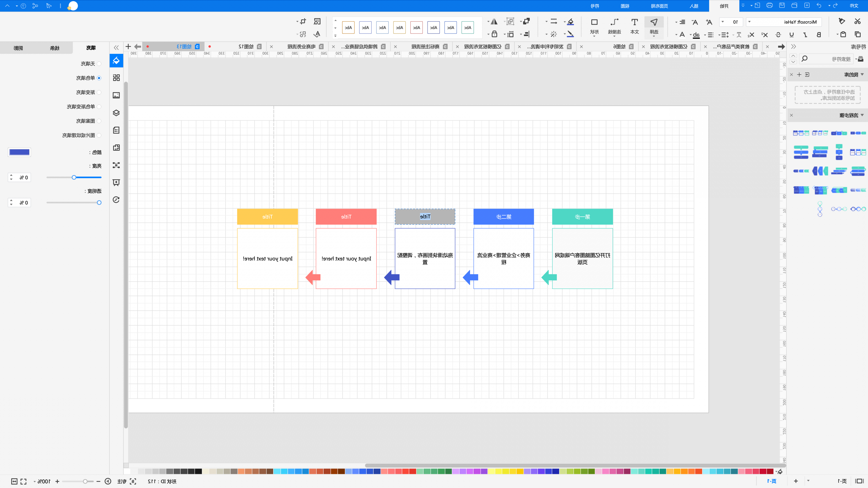
Task: Click the lock protection icon
Action: coord(494,34)
